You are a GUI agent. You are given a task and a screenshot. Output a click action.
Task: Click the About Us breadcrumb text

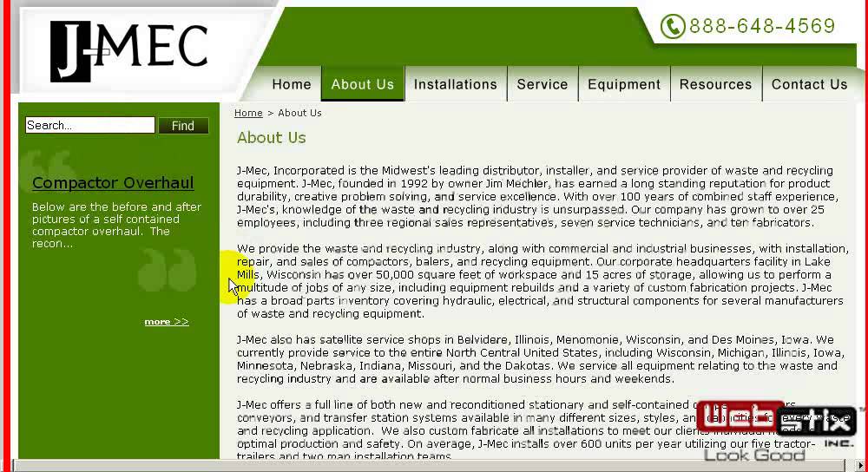pos(299,113)
